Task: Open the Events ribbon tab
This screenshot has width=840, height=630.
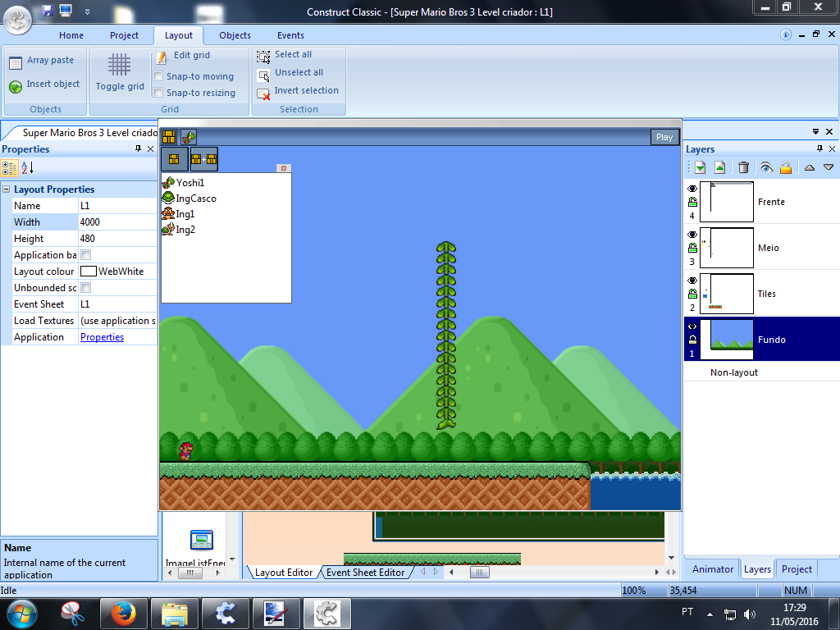Action: (x=290, y=35)
